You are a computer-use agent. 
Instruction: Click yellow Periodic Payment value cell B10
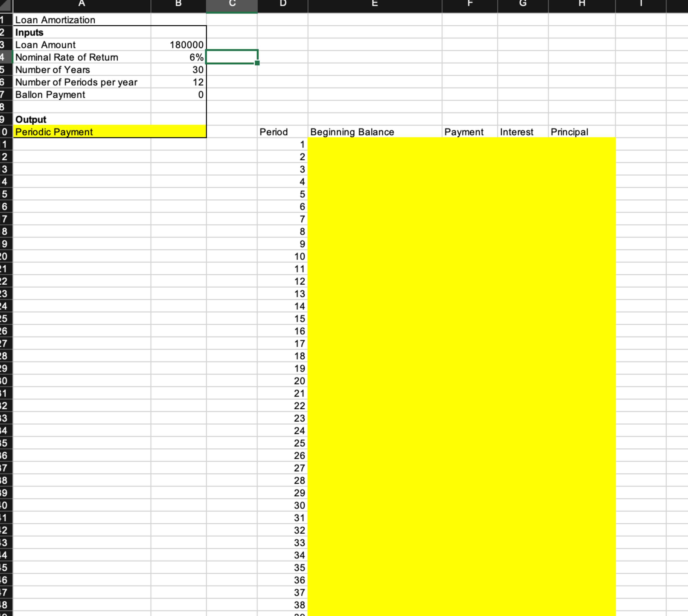[x=178, y=132]
